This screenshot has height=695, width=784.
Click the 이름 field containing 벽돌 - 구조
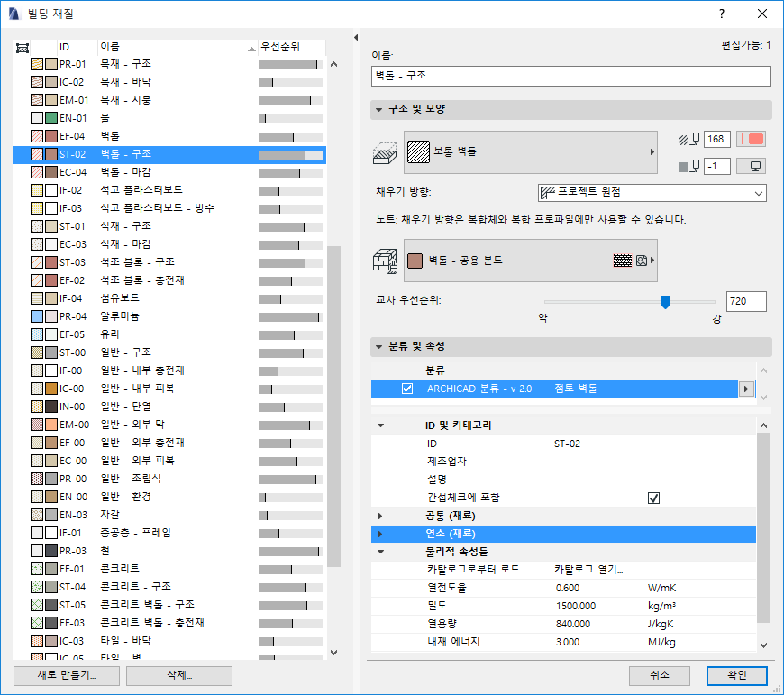click(x=571, y=76)
